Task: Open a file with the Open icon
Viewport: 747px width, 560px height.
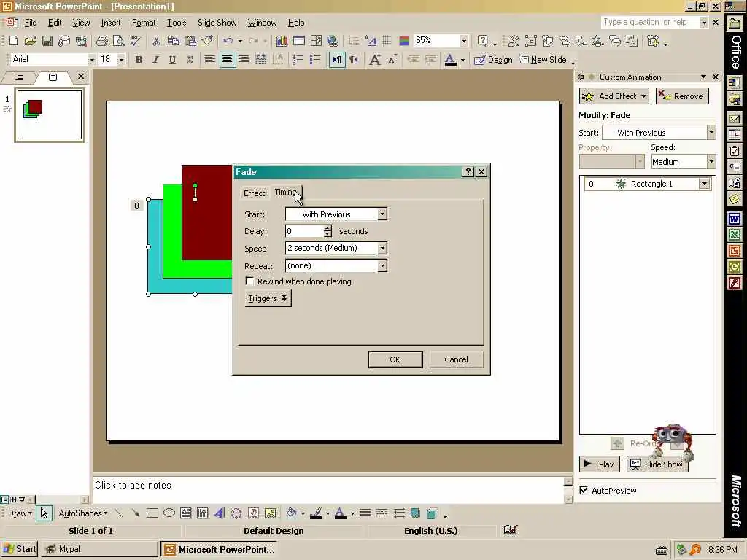Action: click(x=30, y=41)
